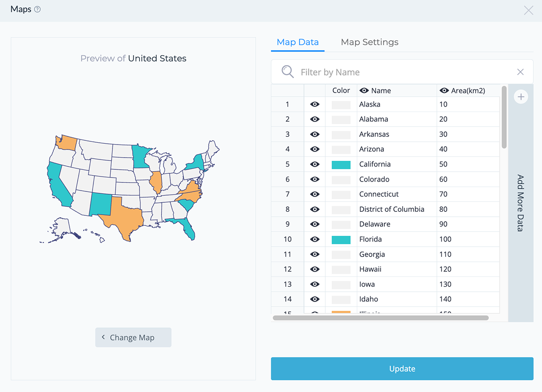This screenshot has width=542, height=392.
Task: Hide the Florida row using eye icon
Action: point(315,239)
